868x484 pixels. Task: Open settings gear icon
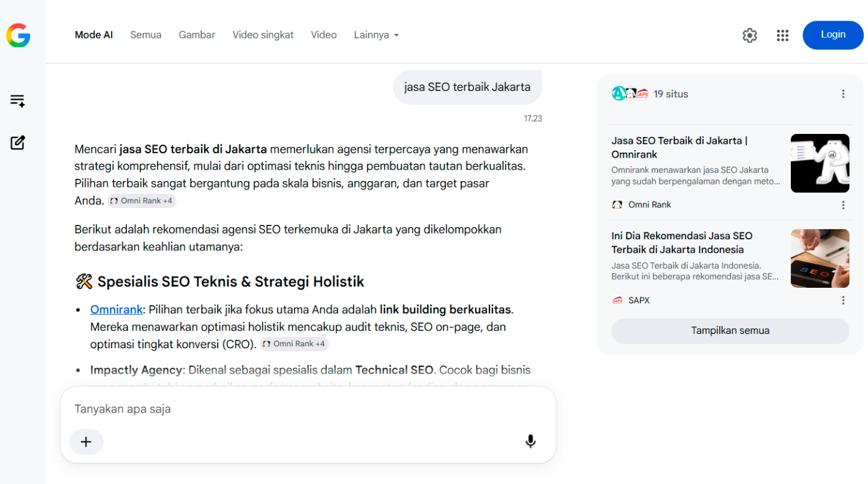click(750, 36)
